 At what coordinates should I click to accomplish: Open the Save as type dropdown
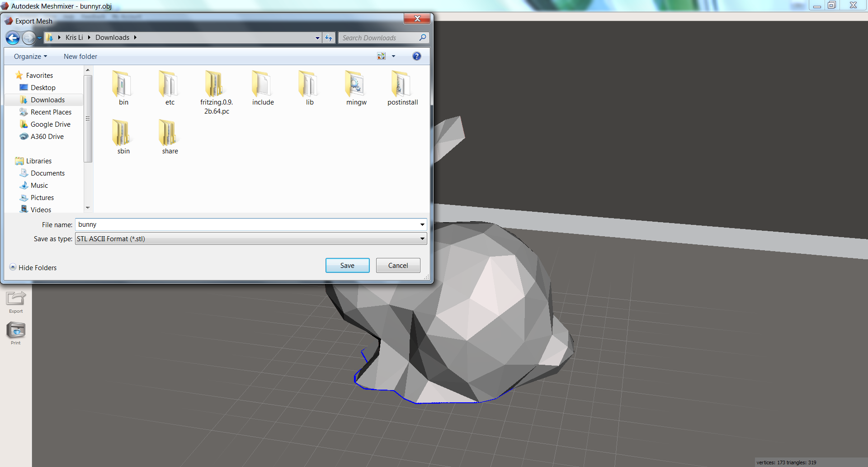421,238
